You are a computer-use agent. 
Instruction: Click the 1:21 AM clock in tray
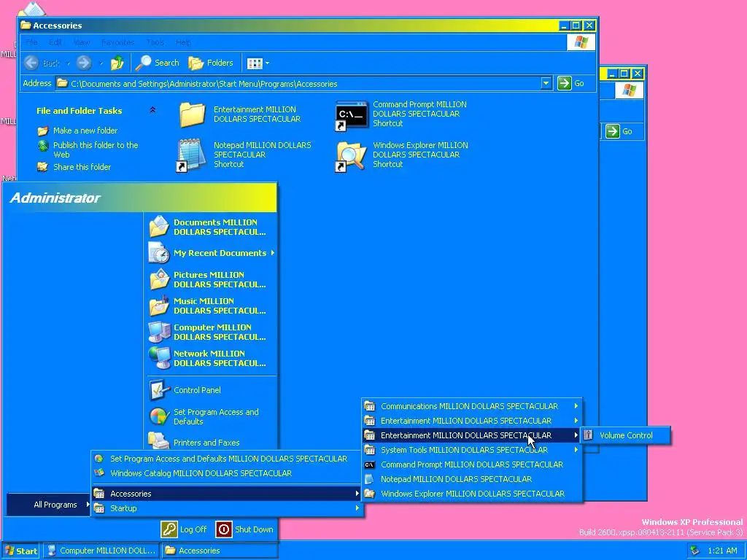[x=722, y=551]
